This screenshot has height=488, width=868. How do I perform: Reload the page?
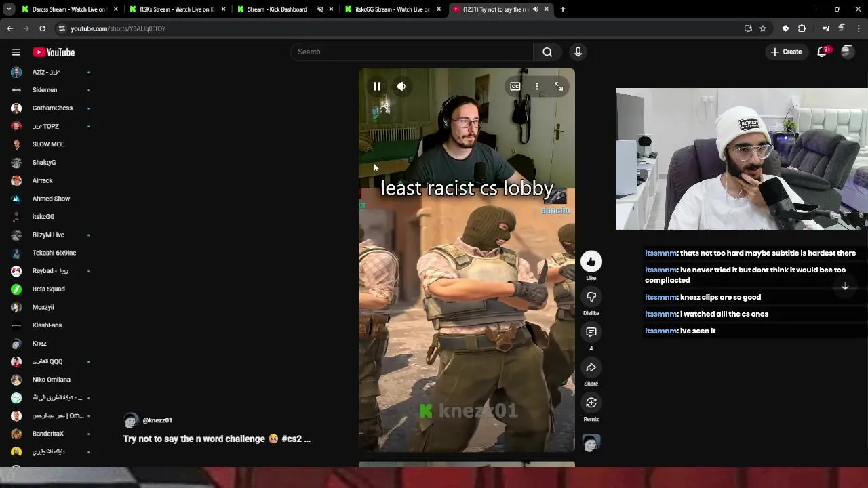(x=42, y=28)
